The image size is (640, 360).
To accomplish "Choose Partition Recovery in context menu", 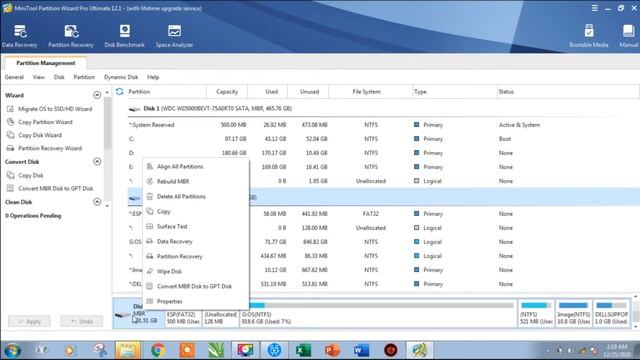I will (x=196, y=256).
